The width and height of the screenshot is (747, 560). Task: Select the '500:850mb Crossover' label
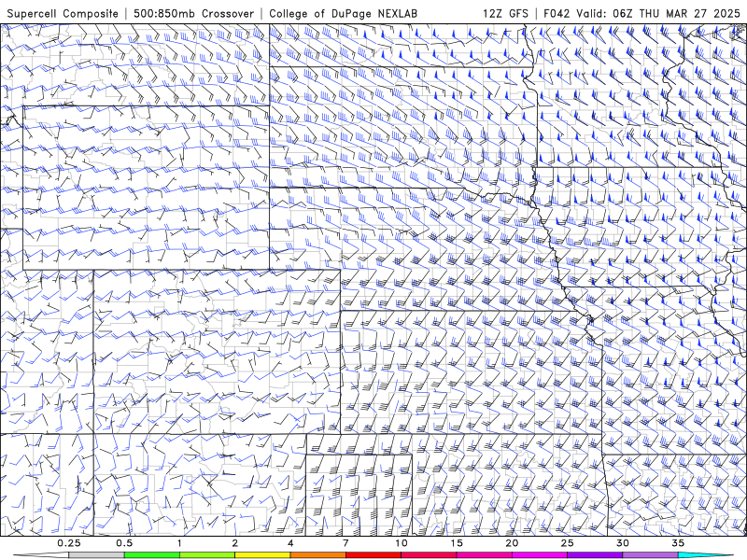[193, 13]
